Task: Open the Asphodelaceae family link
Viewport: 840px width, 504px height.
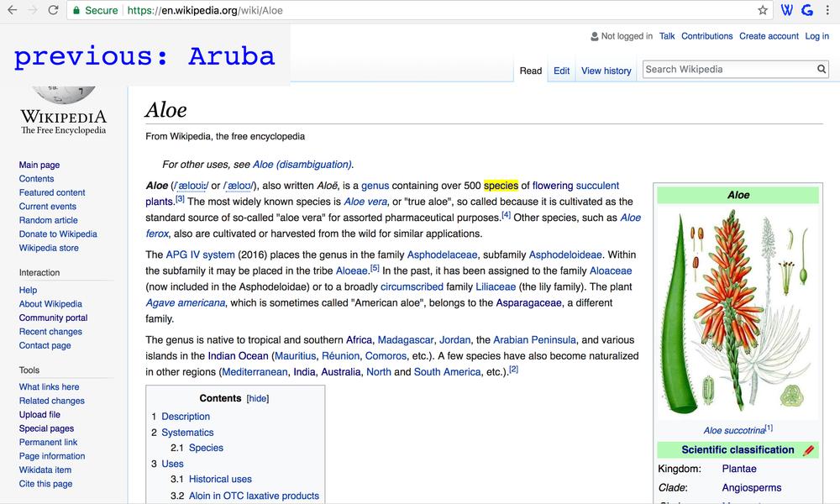Action: click(x=442, y=255)
